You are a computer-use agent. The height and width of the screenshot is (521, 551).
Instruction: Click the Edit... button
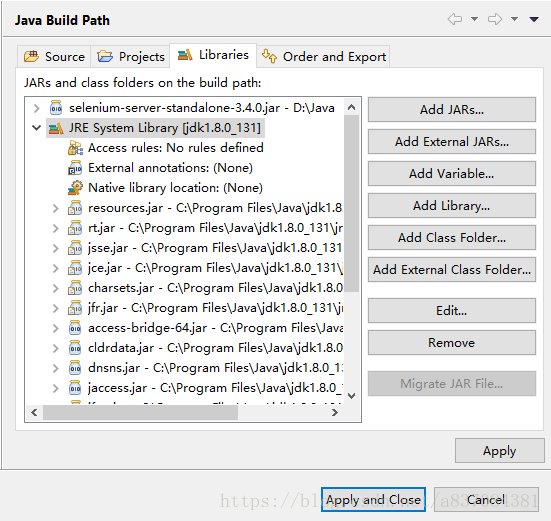(452, 311)
